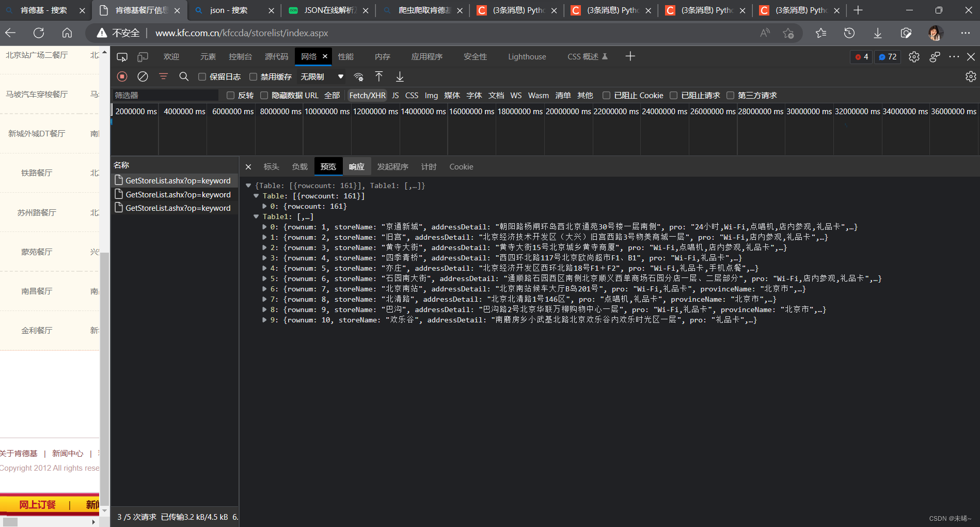Viewport: 980px width, 527px height.
Task: Check blocked requests box (已阻止请求)
Action: pyautogui.click(x=674, y=95)
